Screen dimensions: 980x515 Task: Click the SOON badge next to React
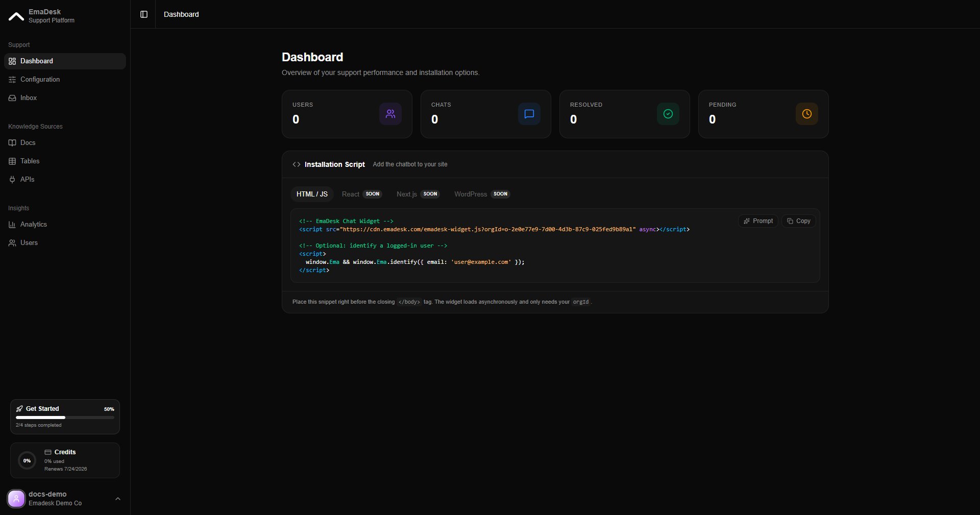click(373, 194)
